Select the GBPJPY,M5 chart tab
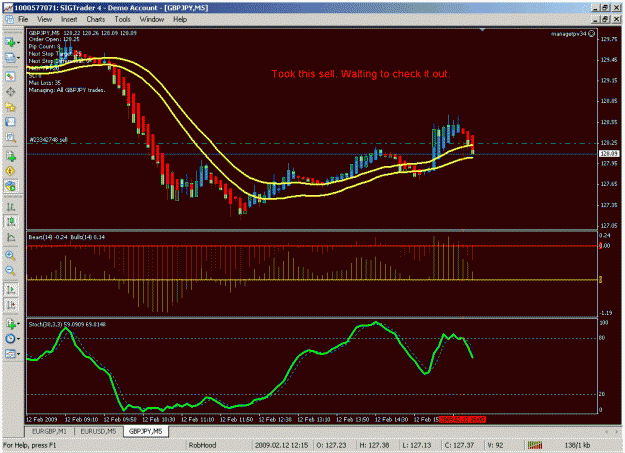 [145, 431]
